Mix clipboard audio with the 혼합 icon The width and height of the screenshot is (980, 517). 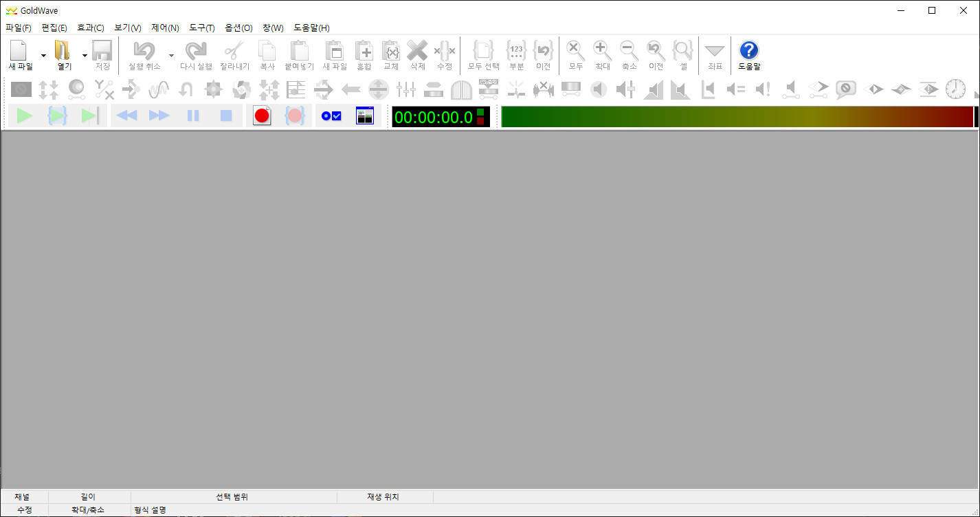click(364, 55)
